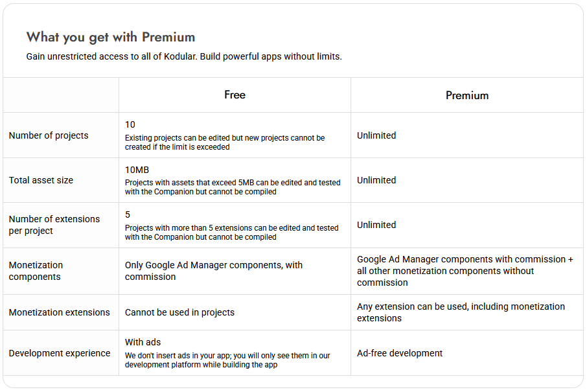Click the note about existing projects being edited
The width and height of the screenshot is (587, 392).
point(225,143)
